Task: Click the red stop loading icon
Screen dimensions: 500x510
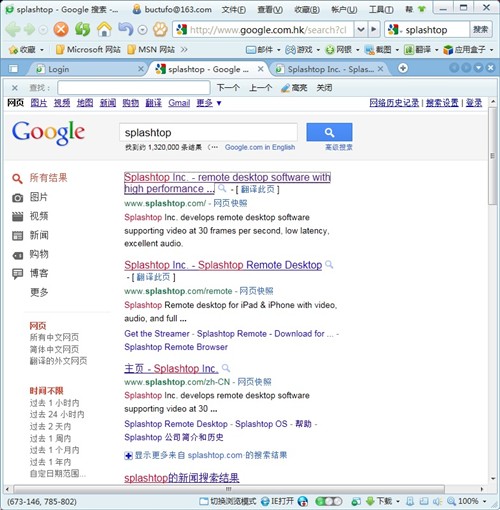Action: point(61,29)
